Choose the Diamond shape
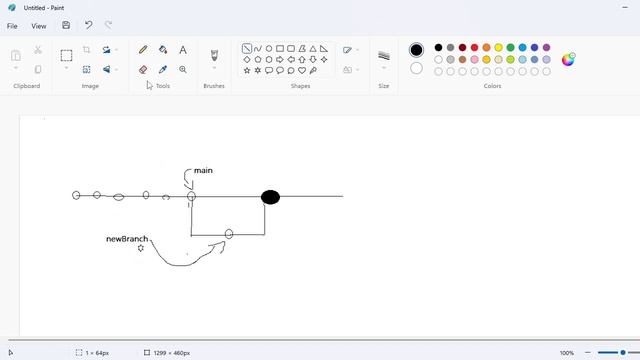Screen dimensions: 640x360 [247, 60]
